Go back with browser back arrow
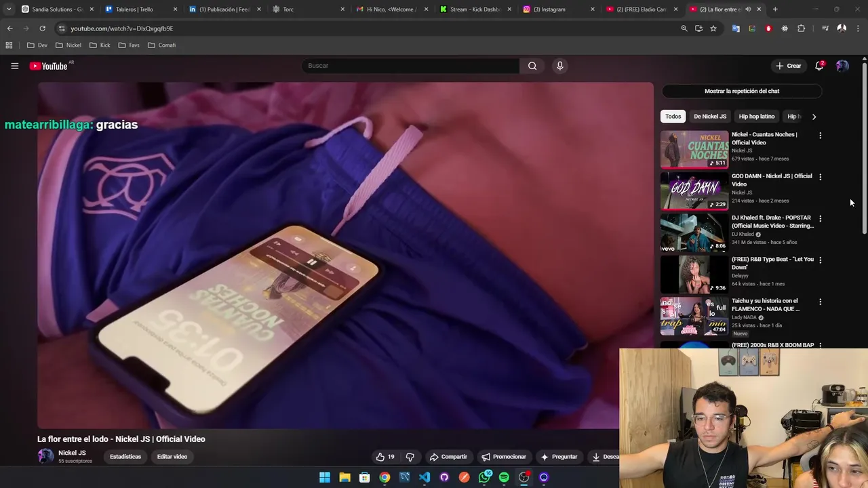The image size is (868, 488). click(x=9, y=28)
